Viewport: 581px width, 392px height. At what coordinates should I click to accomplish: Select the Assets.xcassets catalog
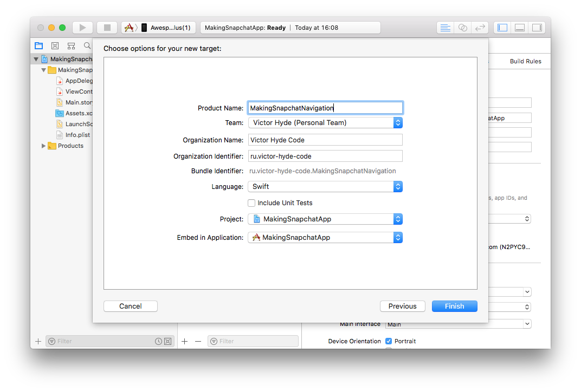(x=74, y=113)
